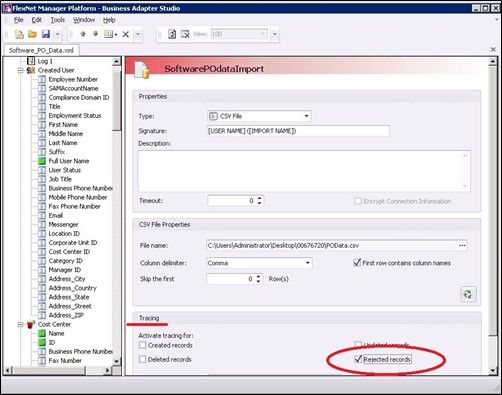Open the Edit menu
Viewport: 502px width, 395px height.
[x=37, y=20]
